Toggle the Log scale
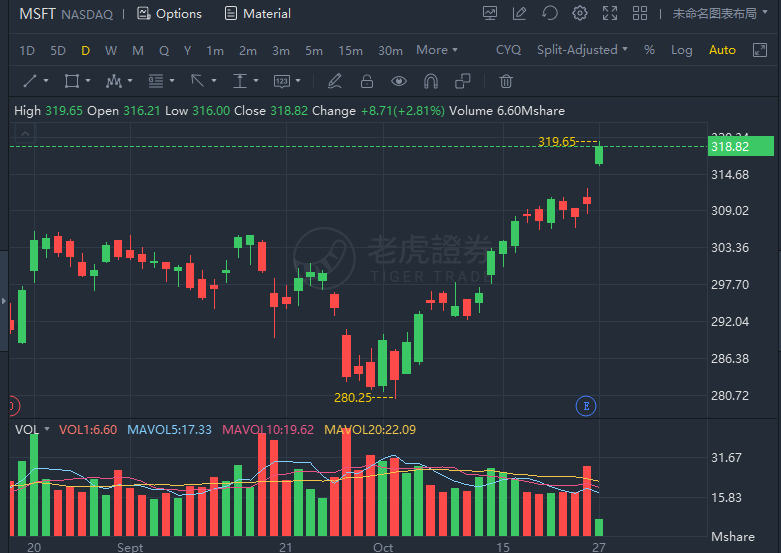The width and height of the screenshot is (781, 553). tap(681, 50)
